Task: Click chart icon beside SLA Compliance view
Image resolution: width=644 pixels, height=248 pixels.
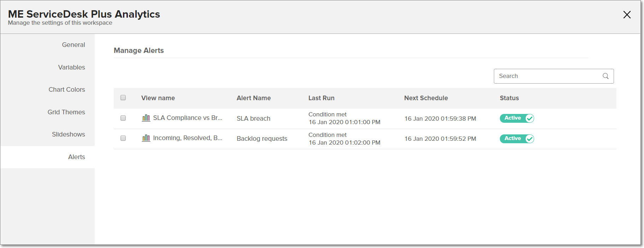Action: (x=146, y=118)
